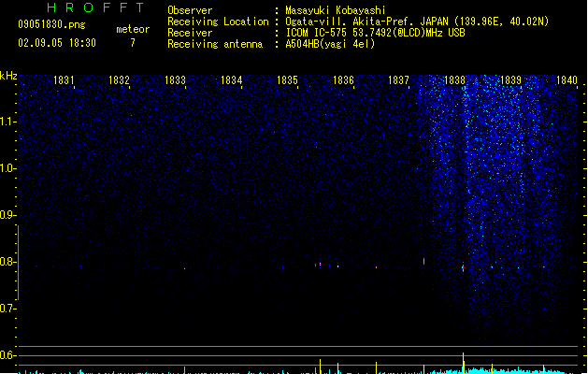588x374 pixels.
Task: Click the 0.6 kHz frequency label
Action: 7,355
